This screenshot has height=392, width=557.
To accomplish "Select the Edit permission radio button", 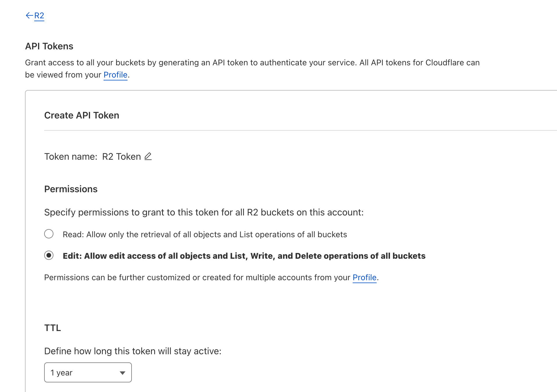I will point(49,256).
